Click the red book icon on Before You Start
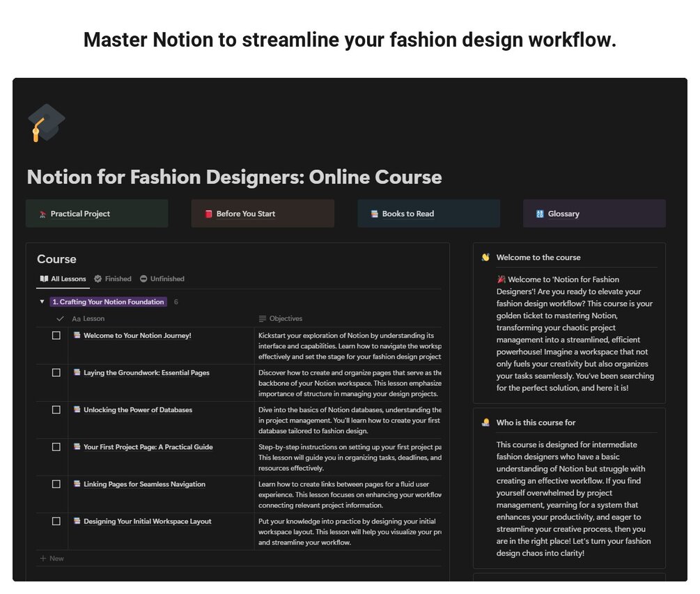700x594 pixels. [x=208, y=214]
